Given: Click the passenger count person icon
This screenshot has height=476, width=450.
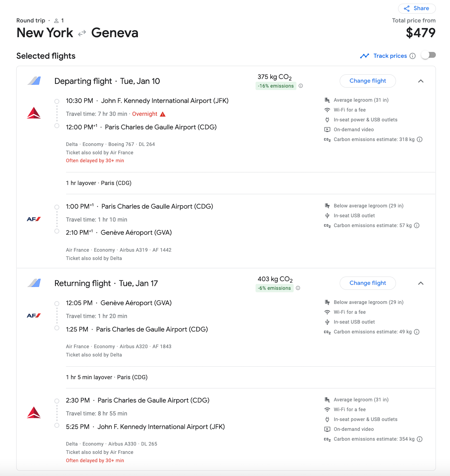Looking at the screenshot, I should coord(56,20).
